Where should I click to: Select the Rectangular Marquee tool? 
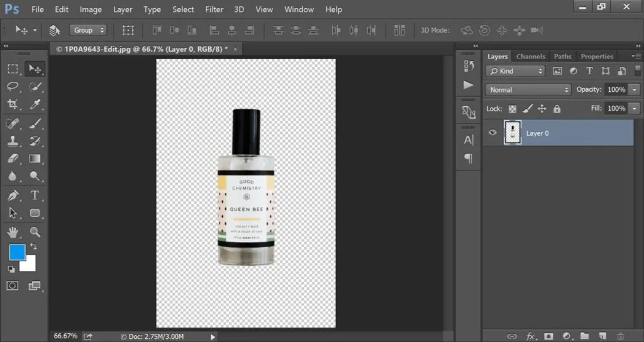[13, 69]
